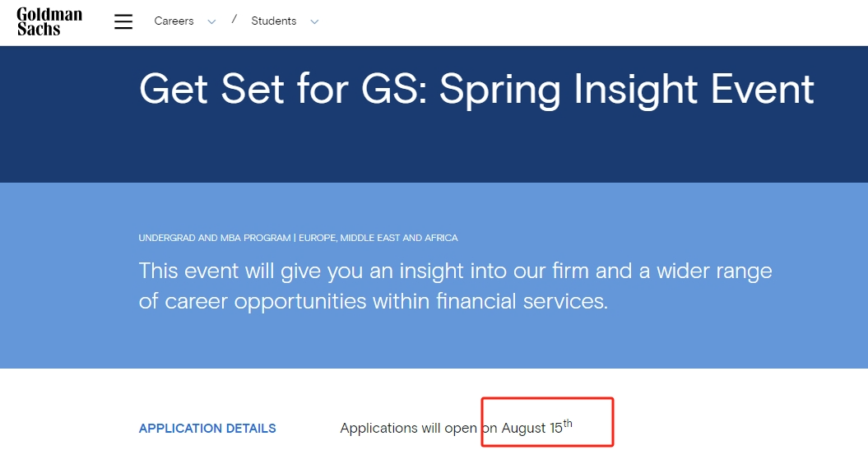Expand the chevron beside Students

click(x=314, y=22)
